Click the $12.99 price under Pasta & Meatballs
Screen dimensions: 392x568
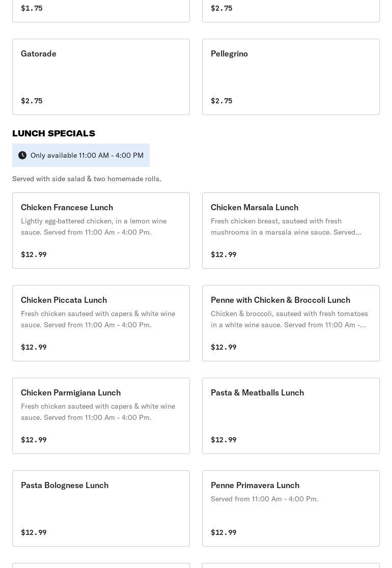coord(223,440)
